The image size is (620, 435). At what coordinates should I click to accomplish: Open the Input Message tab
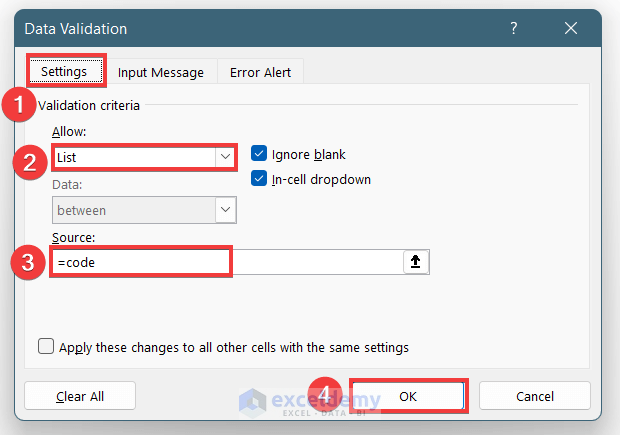pos(160,72)
